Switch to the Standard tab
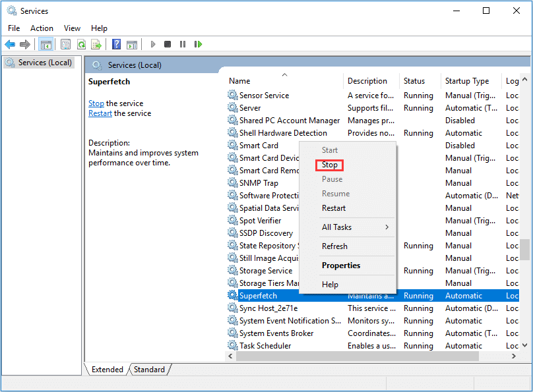The width and height of the screenshot is (533, 392). pos(149,369)
